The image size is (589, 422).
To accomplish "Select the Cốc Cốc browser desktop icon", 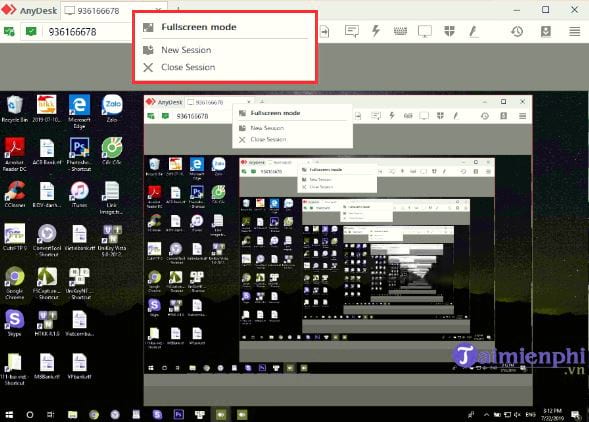I will tap(112, 152).
